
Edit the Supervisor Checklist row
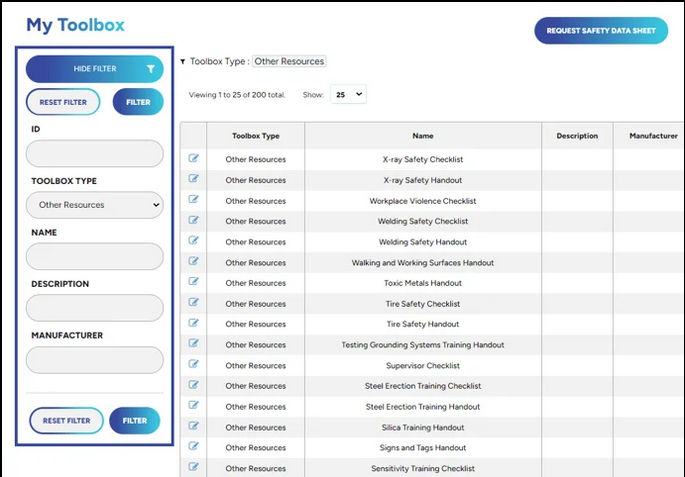pos(193,365)
